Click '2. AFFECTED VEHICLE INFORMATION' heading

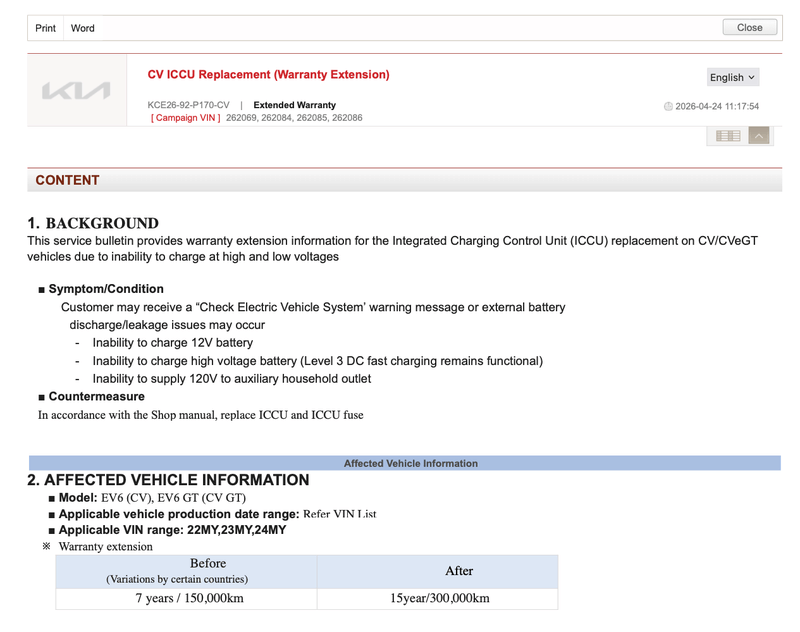click(168, 480)
